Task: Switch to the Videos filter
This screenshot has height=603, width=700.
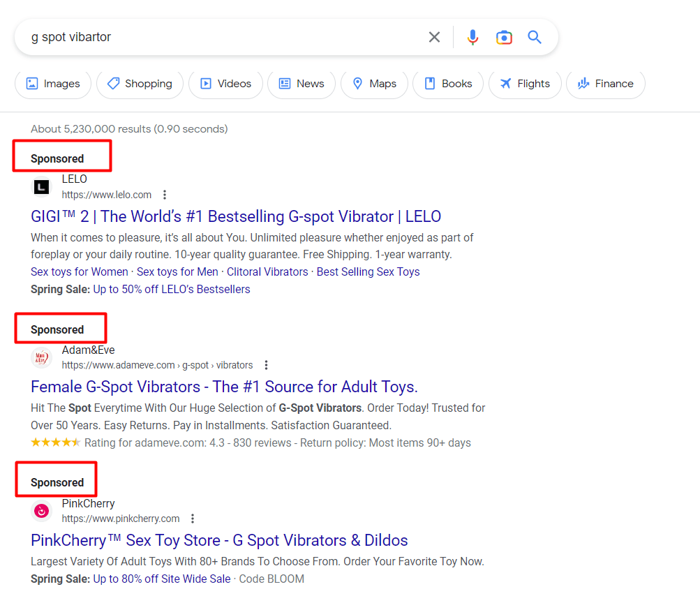Action: pyautogui.click(x=226, y=84)
